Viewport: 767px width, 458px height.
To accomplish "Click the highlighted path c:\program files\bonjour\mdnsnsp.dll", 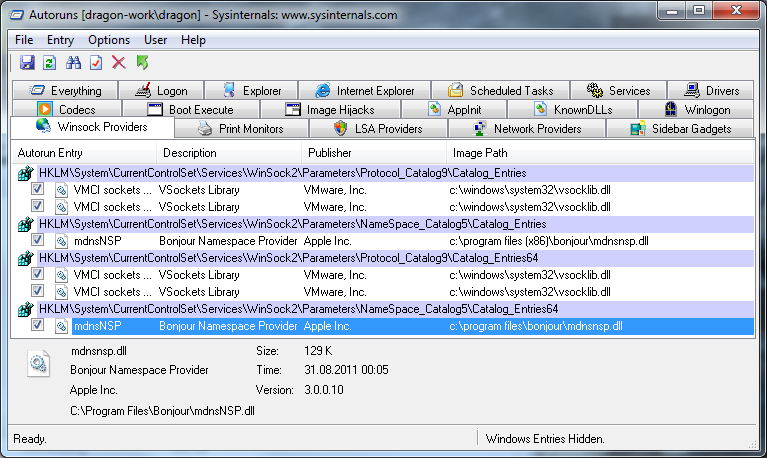I will pos(536,326).
